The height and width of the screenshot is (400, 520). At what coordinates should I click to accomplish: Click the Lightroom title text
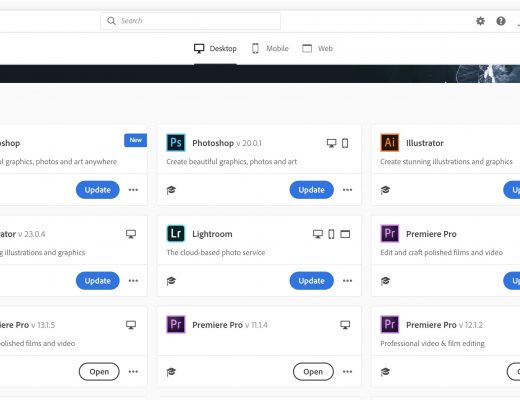click(212, 234)
